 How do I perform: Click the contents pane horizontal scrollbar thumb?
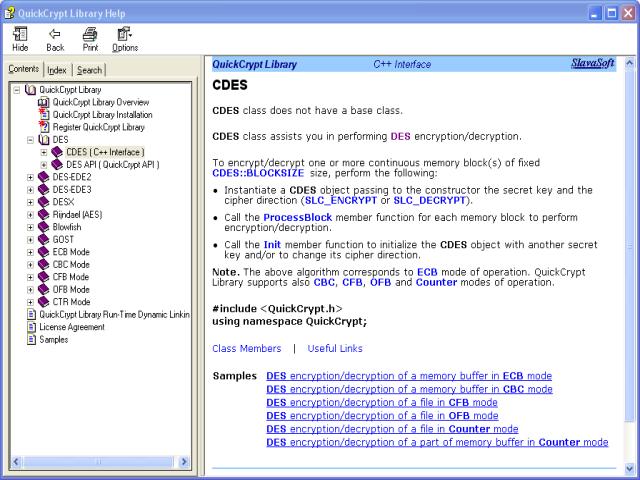pos(98,462)
